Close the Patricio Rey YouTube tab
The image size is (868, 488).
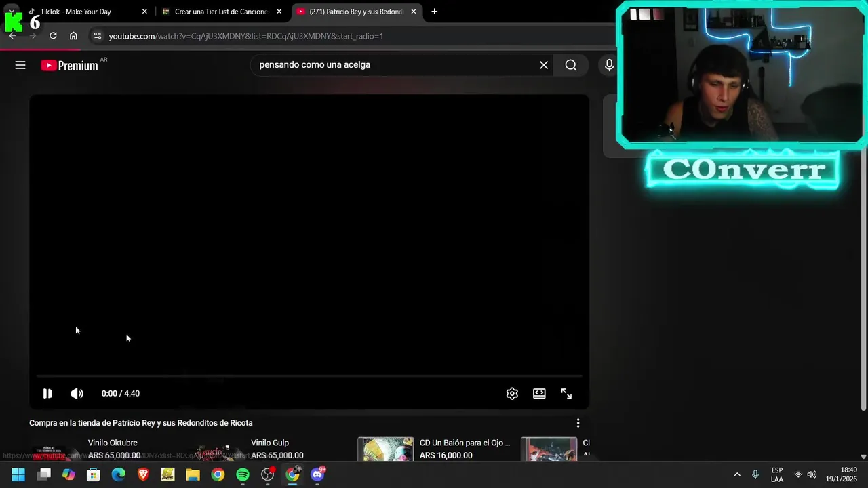414,12
